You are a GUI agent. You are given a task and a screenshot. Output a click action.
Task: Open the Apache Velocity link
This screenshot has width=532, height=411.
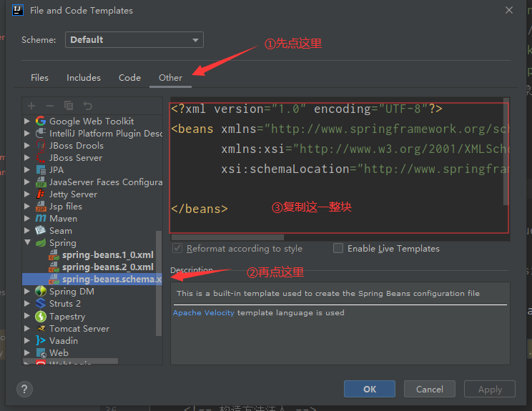(x=204, y=312)
